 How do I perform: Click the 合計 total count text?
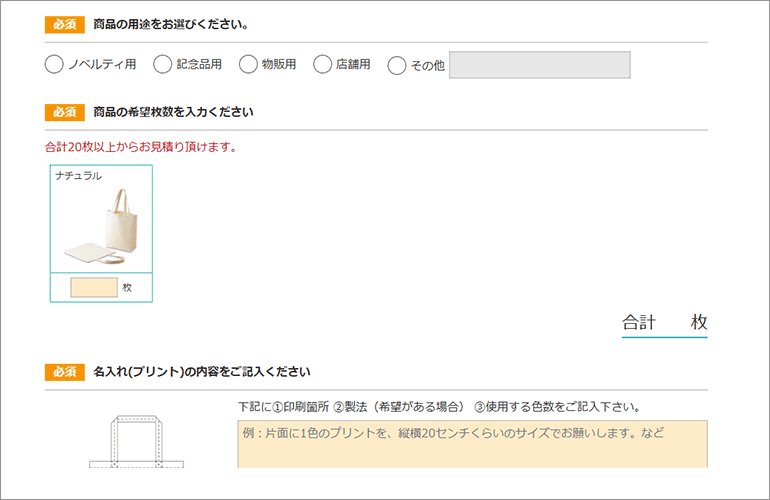[664, 323]
